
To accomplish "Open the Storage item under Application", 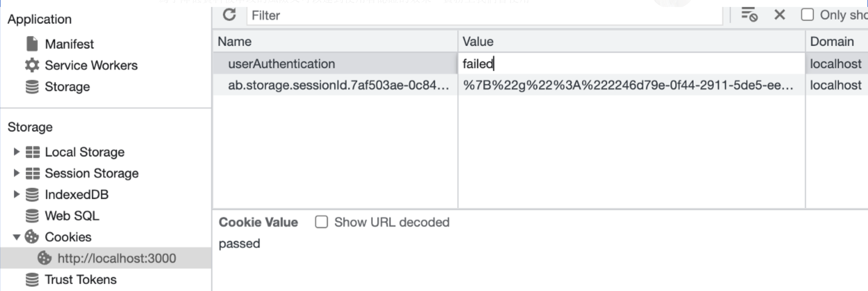I will (x=67, y=87).
